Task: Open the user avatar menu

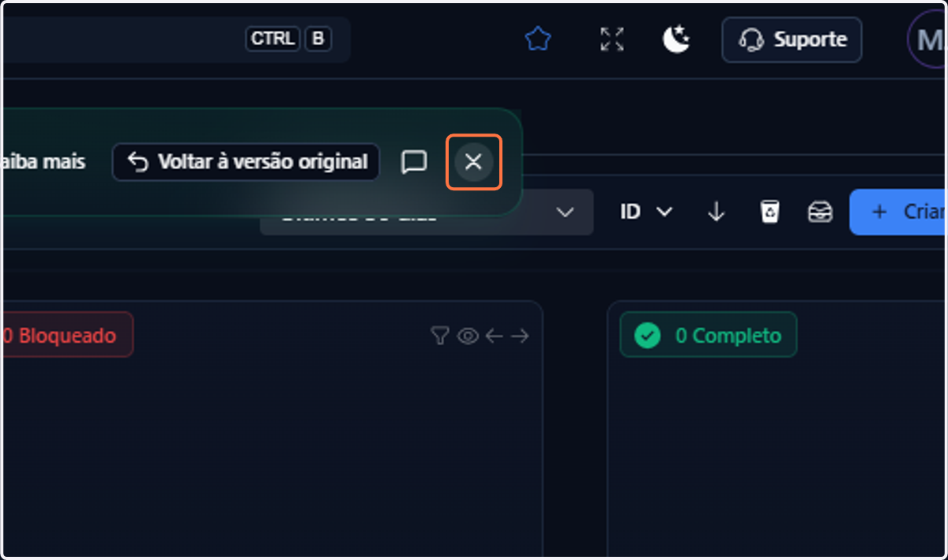Action: pyautogui.click(x=927, y=39)
